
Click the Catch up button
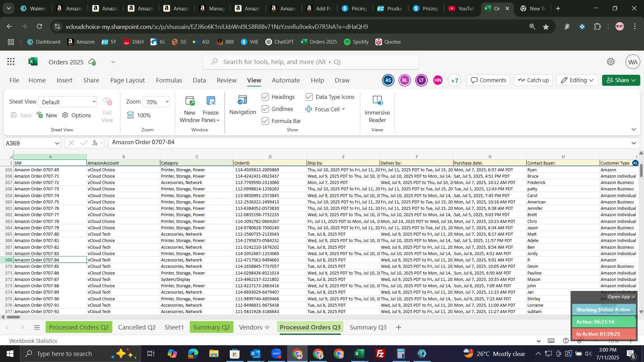pyautogui.click(x=533, y=80)
